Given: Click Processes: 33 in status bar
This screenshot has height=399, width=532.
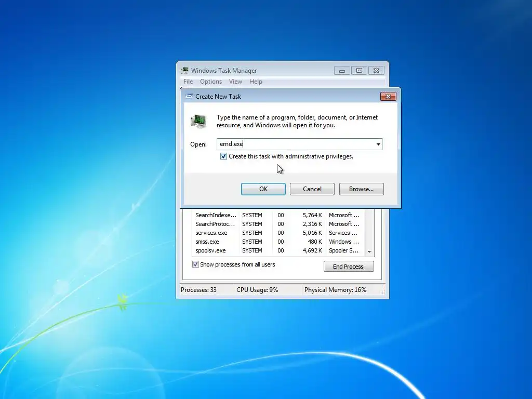Looking at the screenshot, I should coord(198,290).
